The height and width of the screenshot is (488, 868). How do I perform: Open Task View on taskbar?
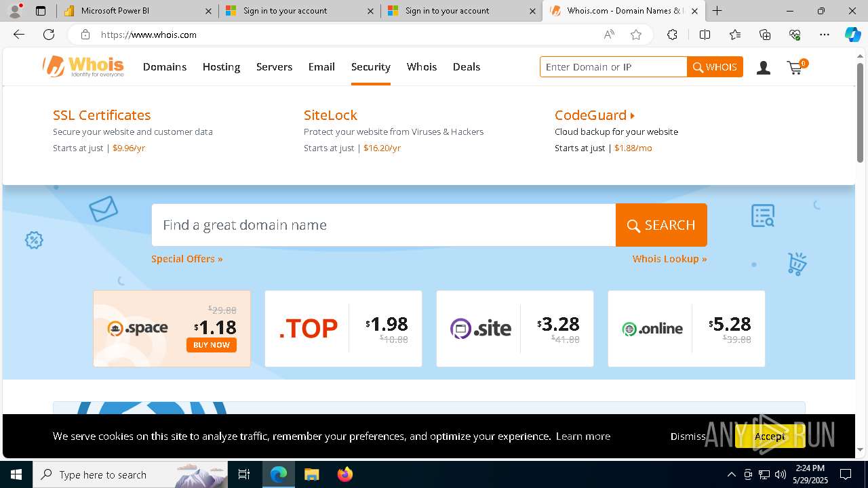pos(244,474)
